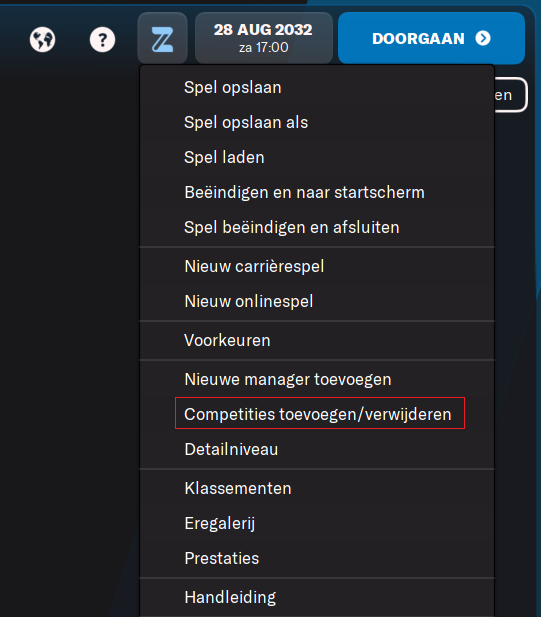Image resolution: width=541 pixels, height=617 pixels.
Task: Click the arrow icon on Doorgaan
Action: (x=483, y=39)
